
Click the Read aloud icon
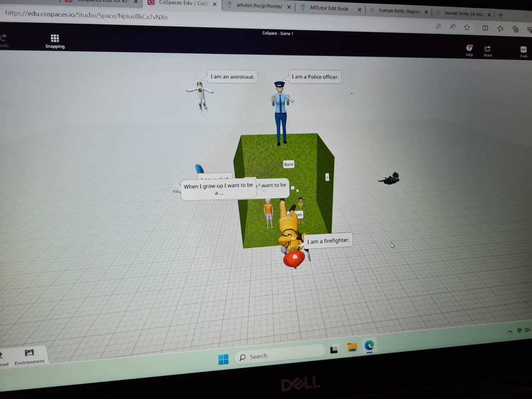coord(453,27)
